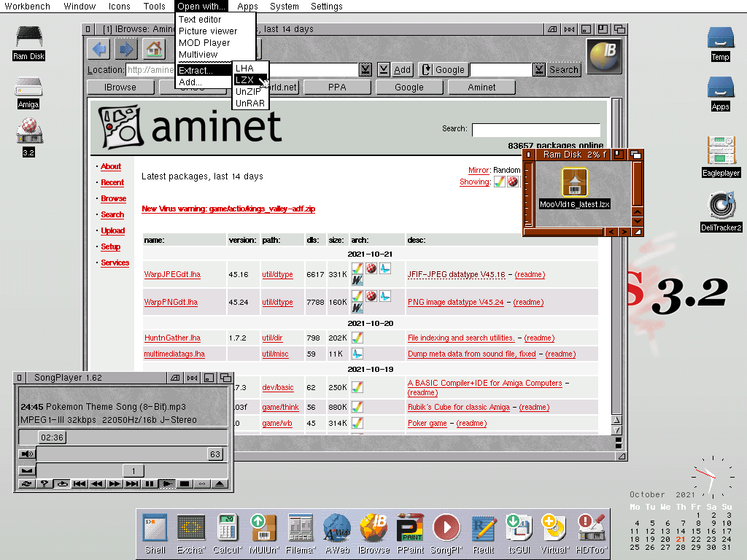Open the Icons menu
The width and height of the screenshot is (747, 560).
[x=119, y=6]
